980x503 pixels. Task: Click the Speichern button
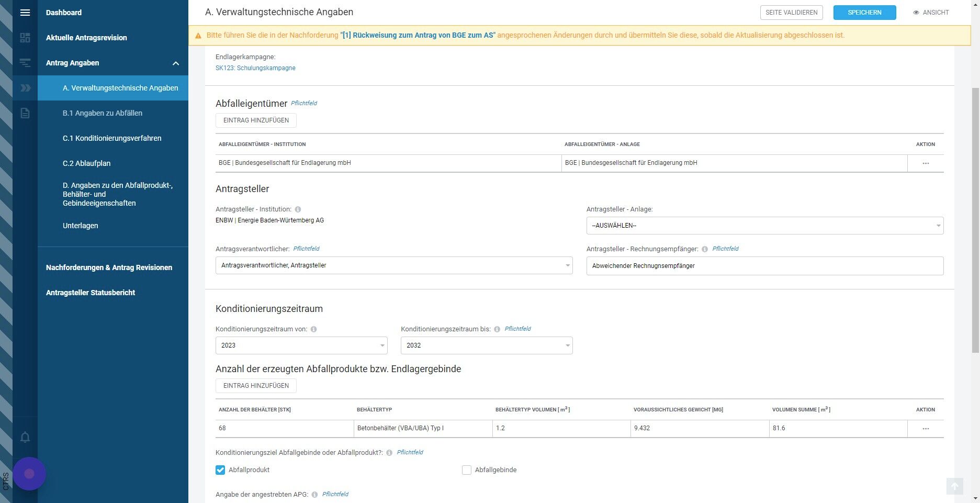864,13
